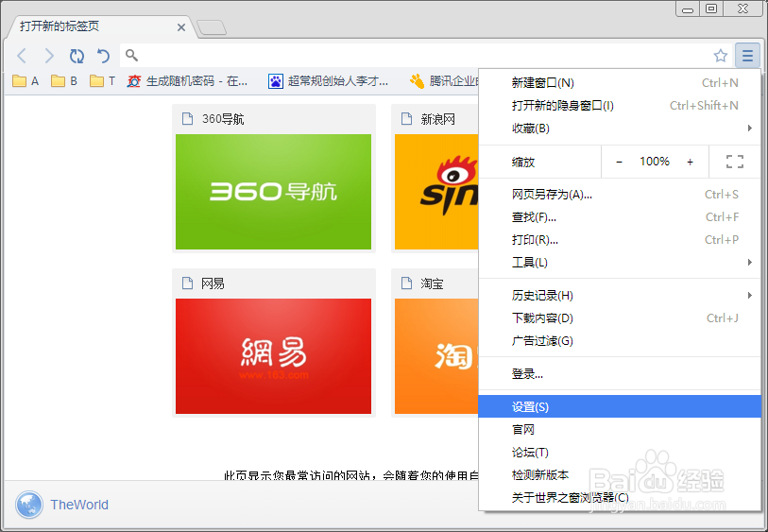The image size is (768, 532).
Task: Open the 360导航 thumbnail
Action: (x=273, y=192)
